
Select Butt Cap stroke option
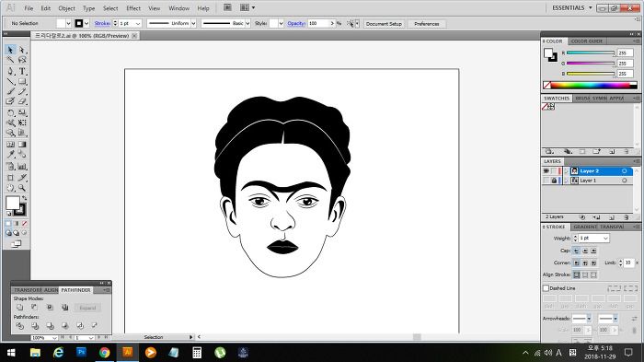(576, 251)
